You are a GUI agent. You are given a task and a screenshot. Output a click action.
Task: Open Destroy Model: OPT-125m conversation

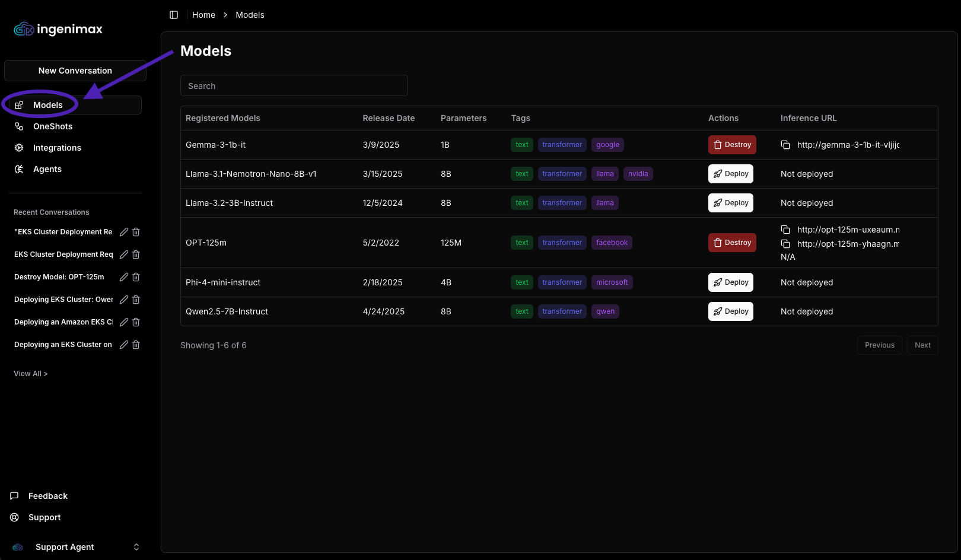click(x=59, y=277)
